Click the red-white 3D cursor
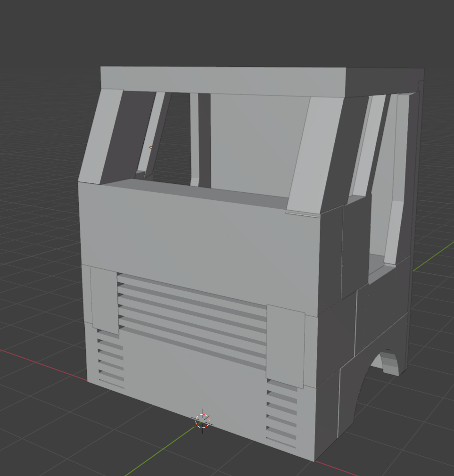454x476 pixels. 203,421
